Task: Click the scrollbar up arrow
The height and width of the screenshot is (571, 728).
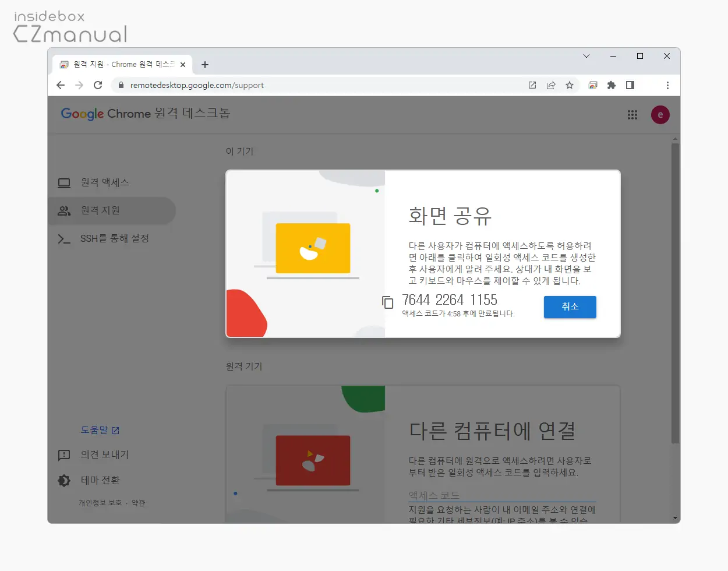Action: (676, 139)
